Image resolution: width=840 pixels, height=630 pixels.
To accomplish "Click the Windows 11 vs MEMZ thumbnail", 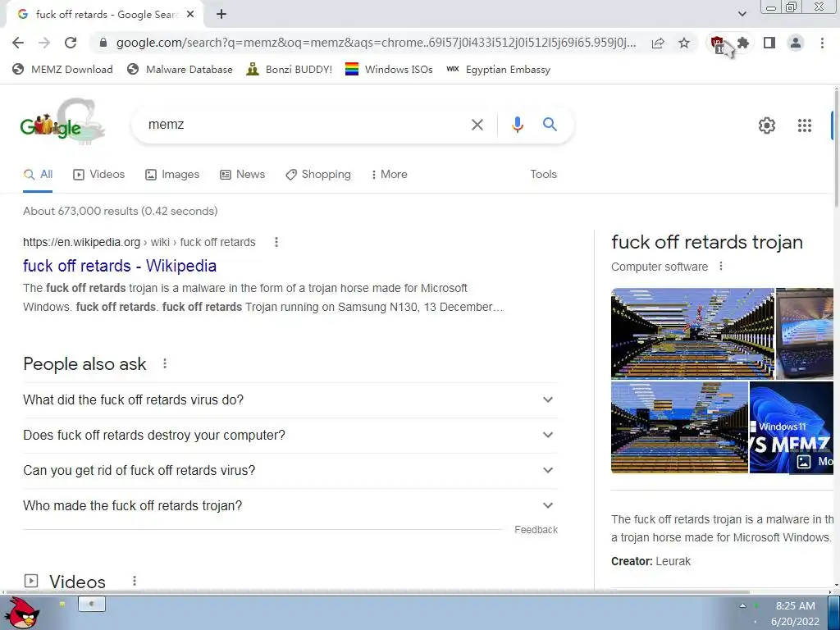I will [x=792, y=427].
